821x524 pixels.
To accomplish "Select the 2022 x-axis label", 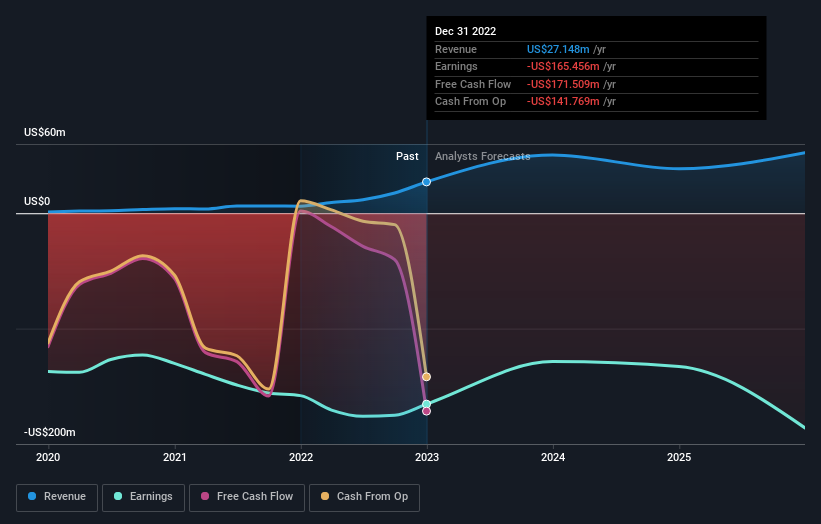I will 301,457.
